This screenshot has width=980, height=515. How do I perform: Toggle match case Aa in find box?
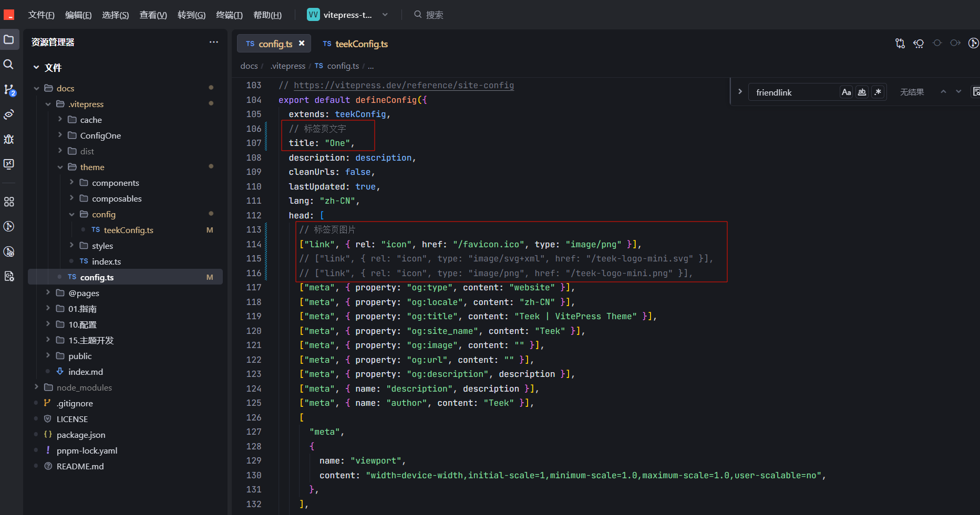(846, 92)
